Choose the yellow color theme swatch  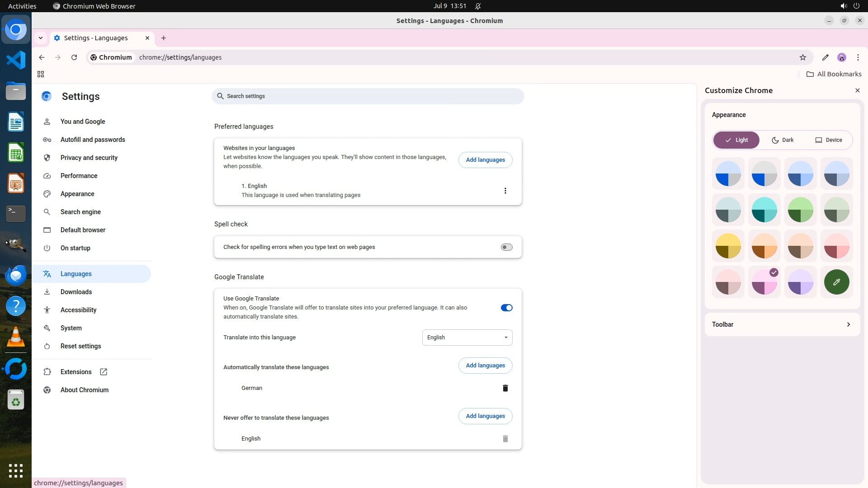728,246
